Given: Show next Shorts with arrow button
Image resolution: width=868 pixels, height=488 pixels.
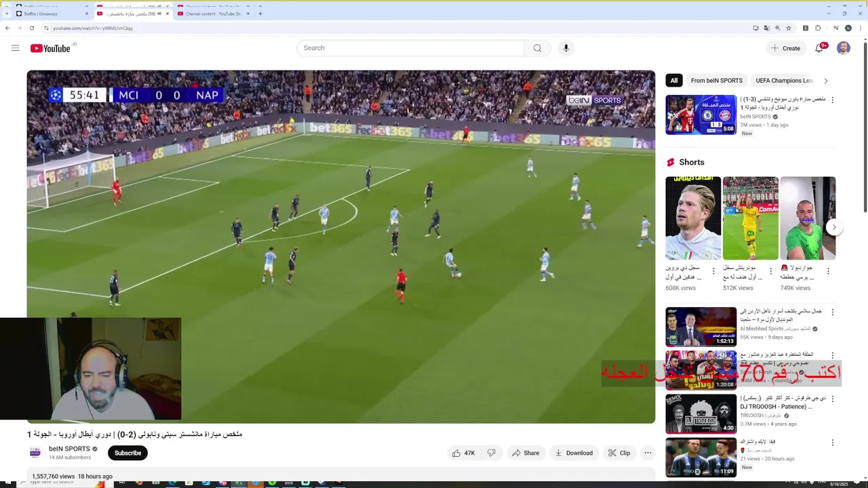Looking at the screenshot, I should pos(834,227).
